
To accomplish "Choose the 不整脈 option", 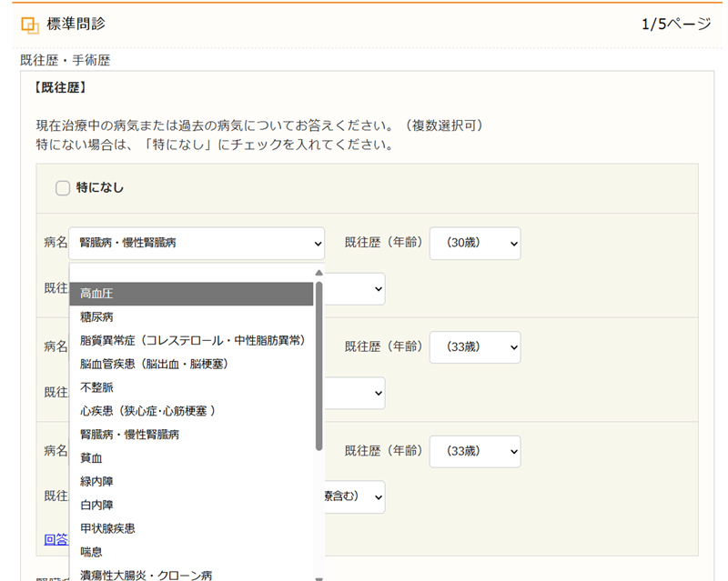I will point(191,387).
